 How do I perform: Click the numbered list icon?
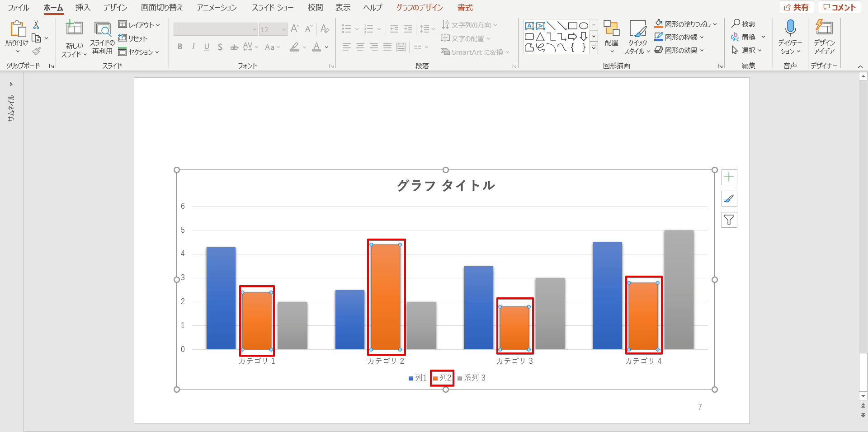pyautogui.click(x=369, y=29)
